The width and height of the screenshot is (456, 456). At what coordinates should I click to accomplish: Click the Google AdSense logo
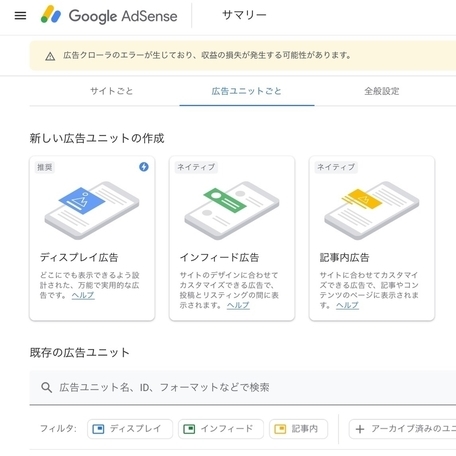click(109, 15)
